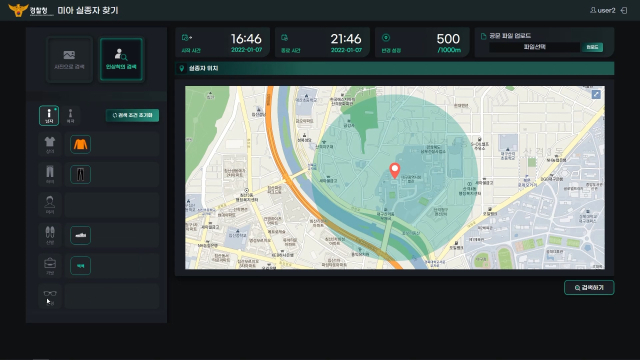Image resolution: width=640 pixels, height=360 pixels.
Task: Toggle the black pants selection
Action: point(80,174)
